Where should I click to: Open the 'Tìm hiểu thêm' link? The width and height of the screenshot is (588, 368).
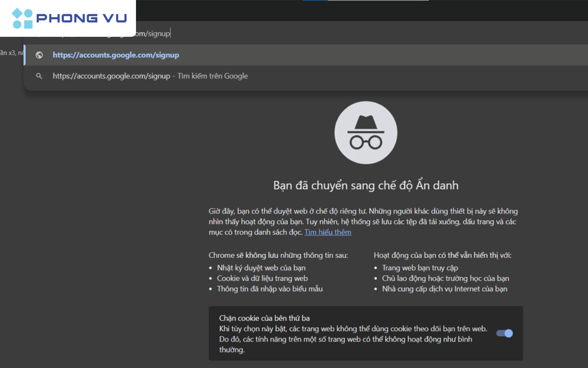328,232
